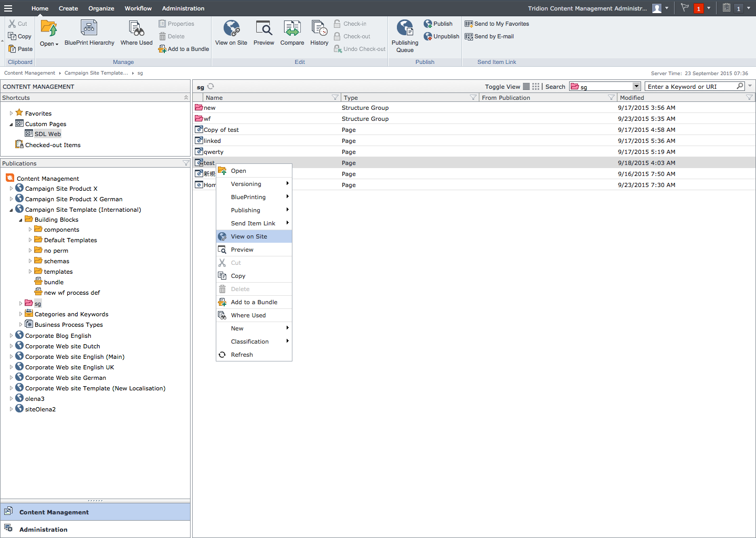The height and width of the screenshot is (538, 756).
Task: Open the sg search location dropdown
Action: click(636, 87)
